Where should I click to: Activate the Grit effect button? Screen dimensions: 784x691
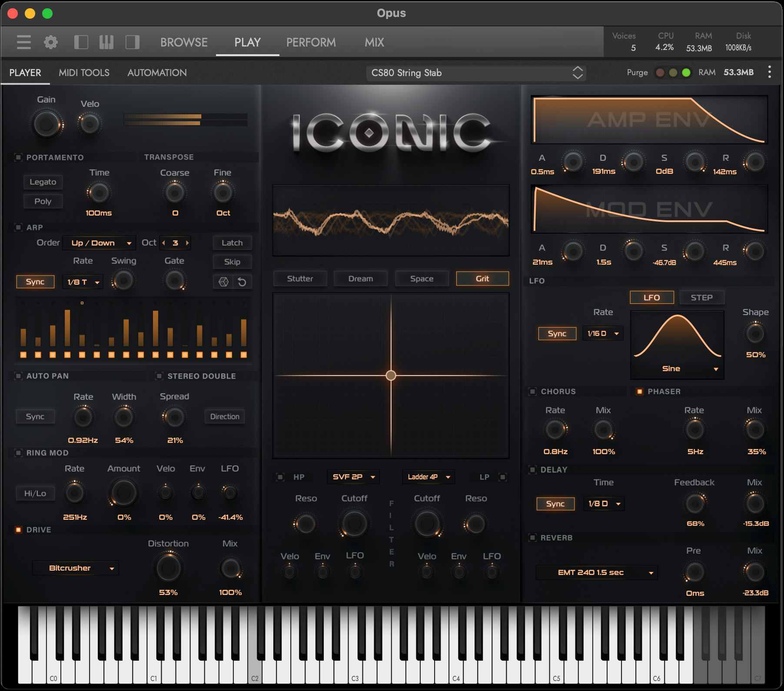(482, 279)
